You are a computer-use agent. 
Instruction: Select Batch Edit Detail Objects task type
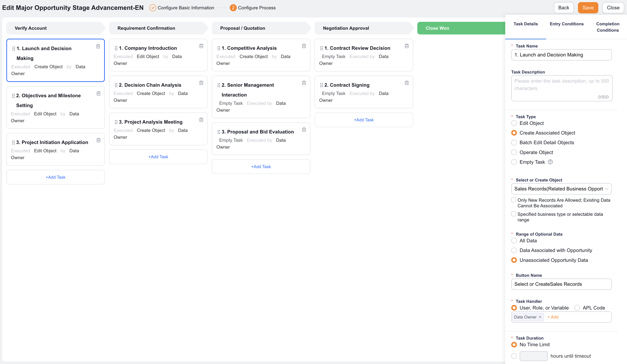click(x=514, y=142)
